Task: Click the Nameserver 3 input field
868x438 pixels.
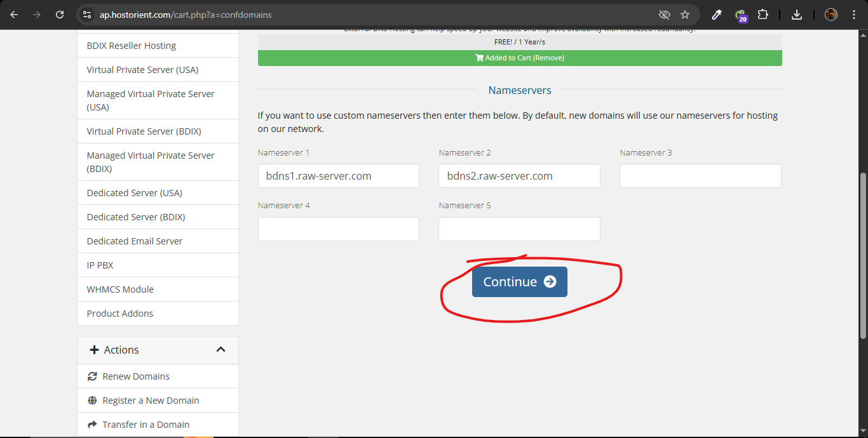Action: [x=700, y=176]
